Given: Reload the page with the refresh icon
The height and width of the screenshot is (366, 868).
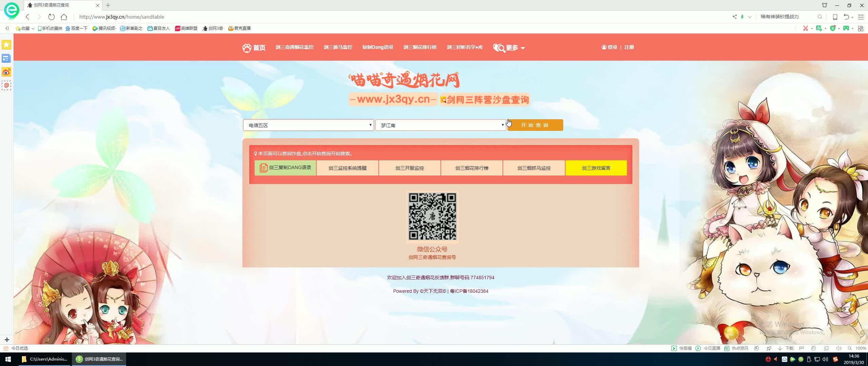Looking at the screenshot, I should tap(51, 17).
